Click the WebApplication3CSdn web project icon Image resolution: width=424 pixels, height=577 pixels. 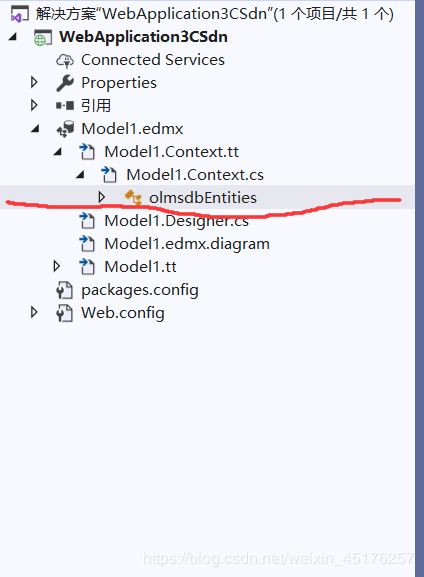pyautogui.click(x=42, y=38)
